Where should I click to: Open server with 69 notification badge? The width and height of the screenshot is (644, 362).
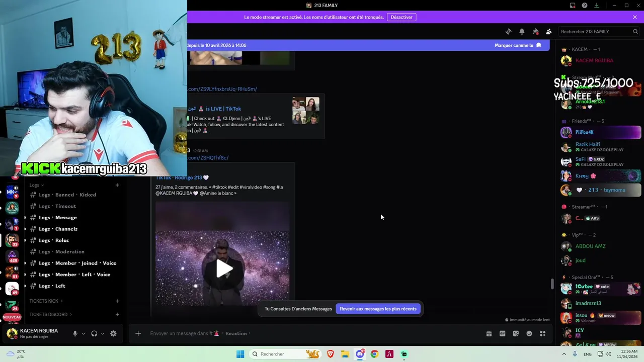pyautogui.click(x=12, y=288)
